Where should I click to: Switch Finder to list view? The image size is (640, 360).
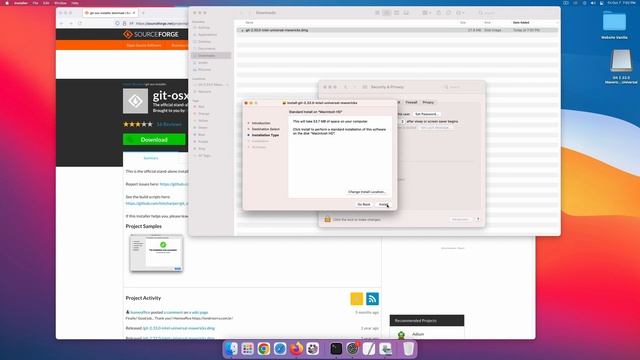pos(387,13)
